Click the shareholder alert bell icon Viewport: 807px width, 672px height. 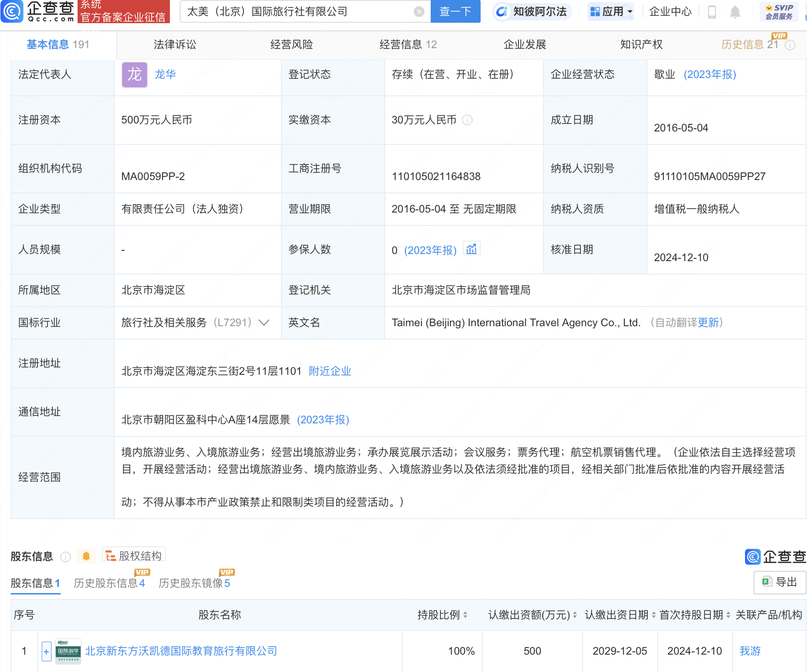pyautogui.click(x=86, y=556)
